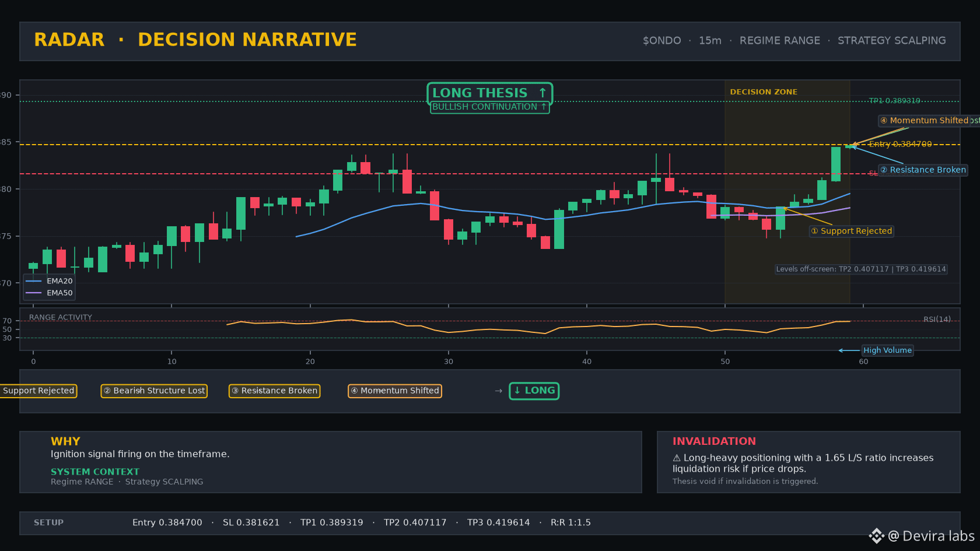
Task: Click the LONG decision badge
Action: coord(534,391)
